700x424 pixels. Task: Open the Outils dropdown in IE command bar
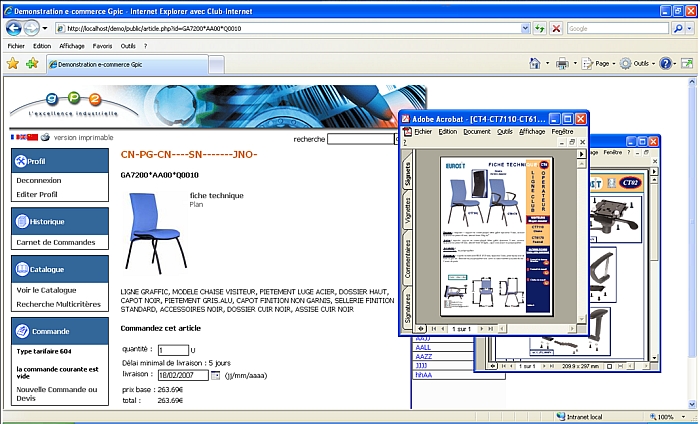(639, 63)
